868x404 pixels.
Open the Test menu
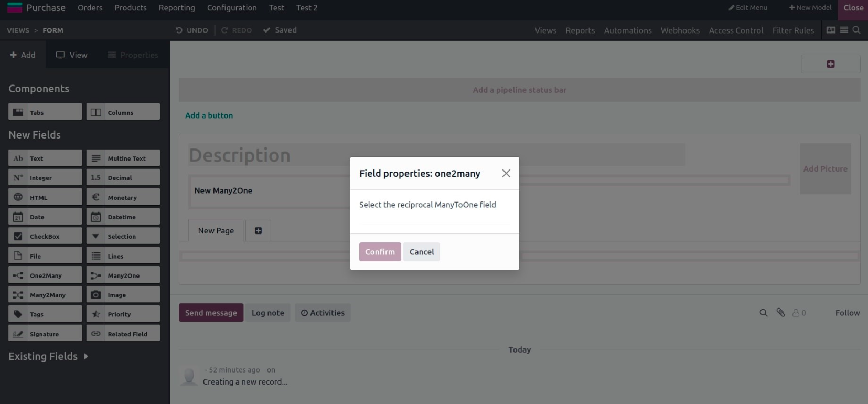[276, 8]
